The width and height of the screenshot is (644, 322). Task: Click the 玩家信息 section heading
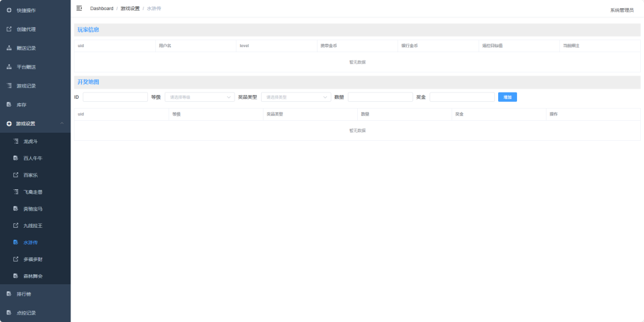pos(88,30)
